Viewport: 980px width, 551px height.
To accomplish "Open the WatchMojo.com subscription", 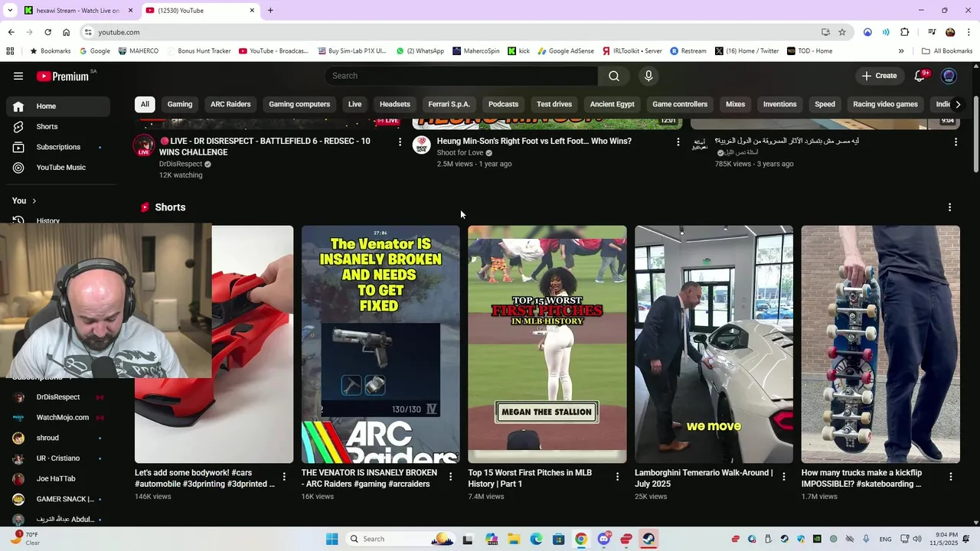I will 58,418.
